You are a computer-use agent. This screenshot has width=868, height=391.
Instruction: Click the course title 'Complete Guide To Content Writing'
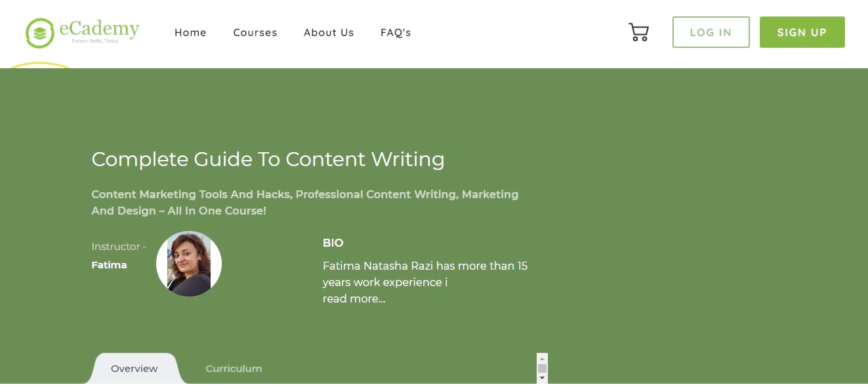click(268, 159)
